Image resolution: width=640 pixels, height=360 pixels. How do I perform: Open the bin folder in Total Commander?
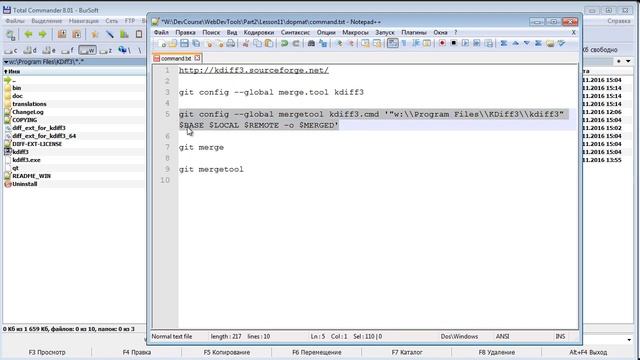pyautogui.click(x=16, y=88)
